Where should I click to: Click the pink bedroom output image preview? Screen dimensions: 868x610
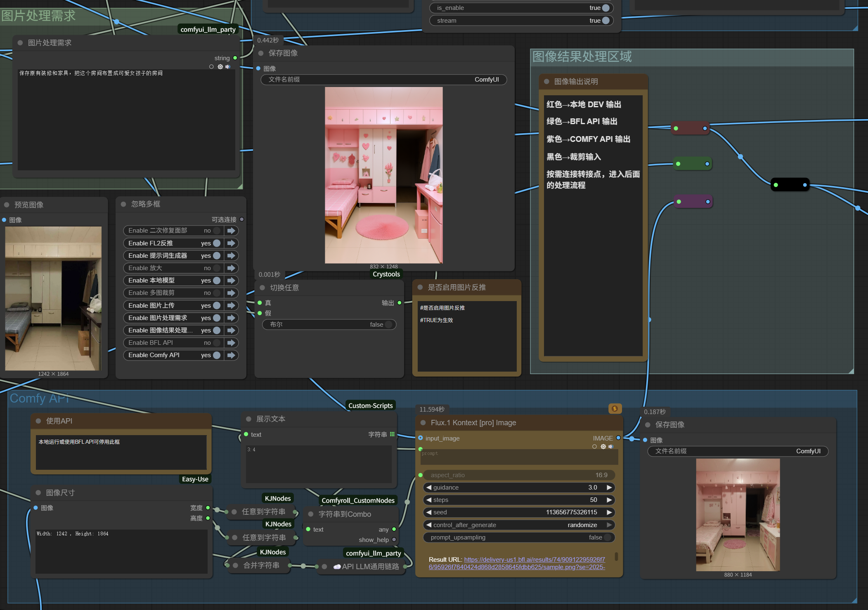point(383,175)
